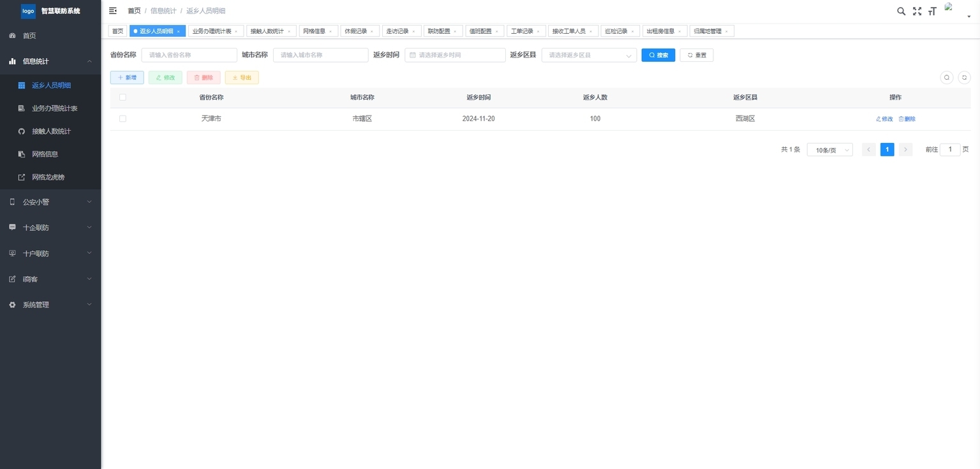The width and height of the screenshot is (980, 469).
Task: Click the blue 搜索 button
Action: coord(658,56)
